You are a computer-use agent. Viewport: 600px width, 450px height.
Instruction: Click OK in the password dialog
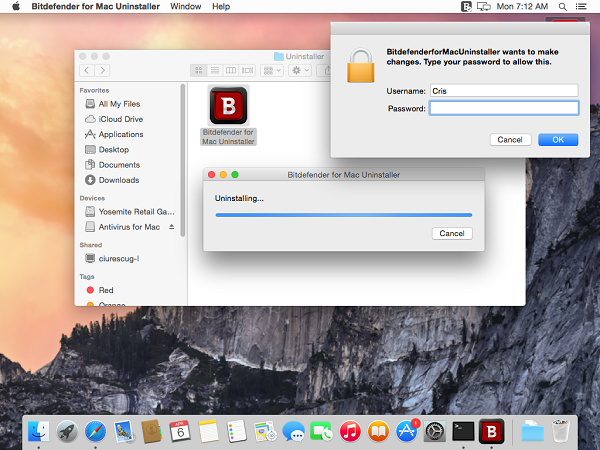click(558, 140)
